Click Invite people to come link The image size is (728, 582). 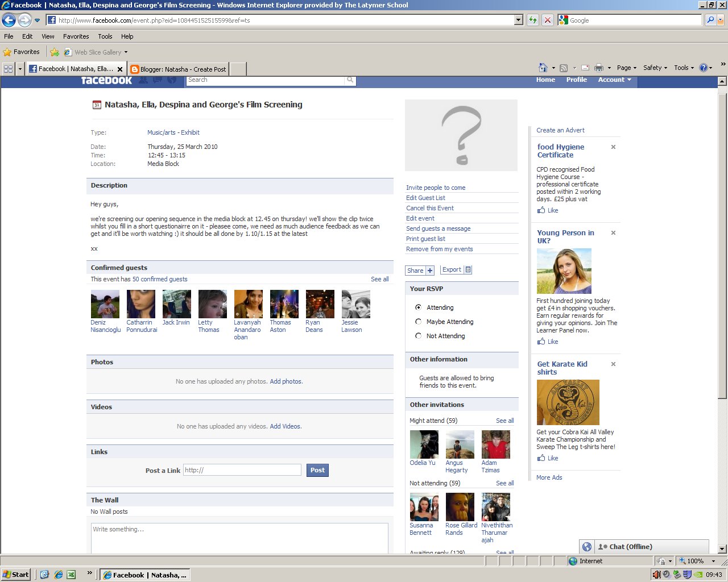pos(436,188)
